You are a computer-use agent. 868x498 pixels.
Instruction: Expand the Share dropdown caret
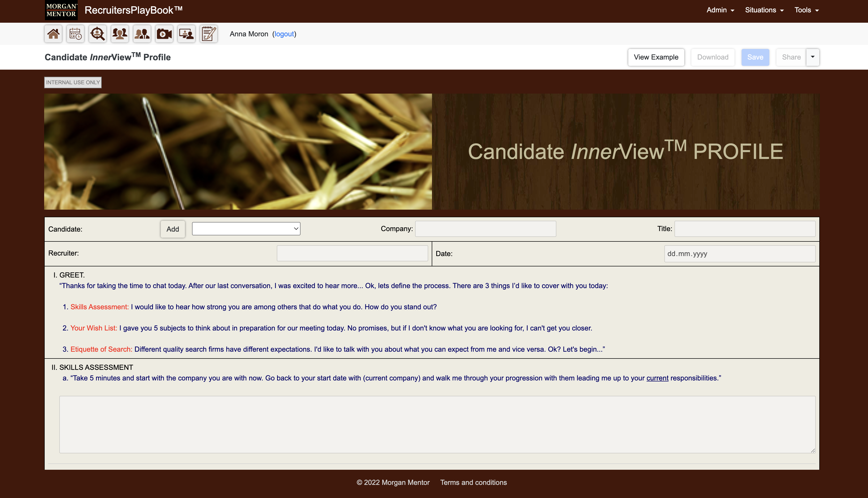pos(812,57)
